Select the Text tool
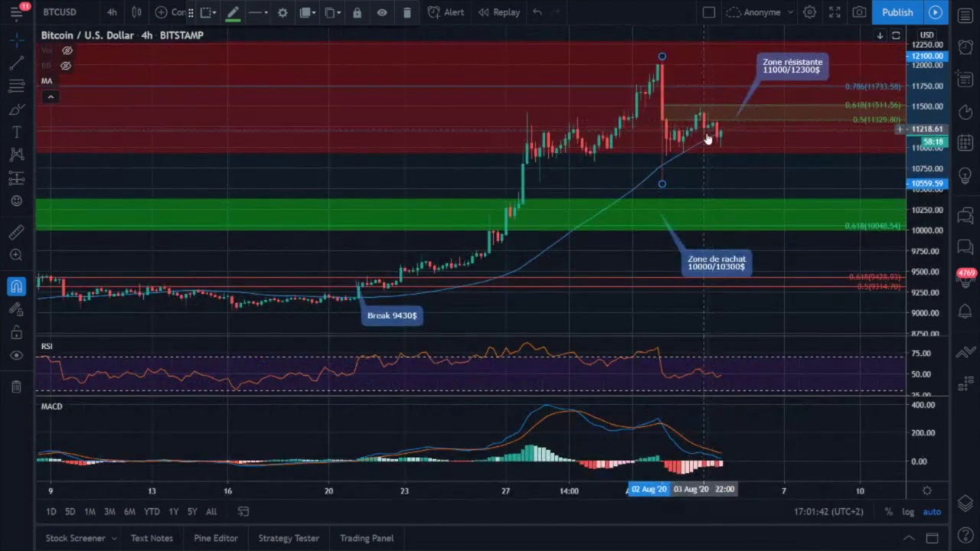 coord(17,132)
